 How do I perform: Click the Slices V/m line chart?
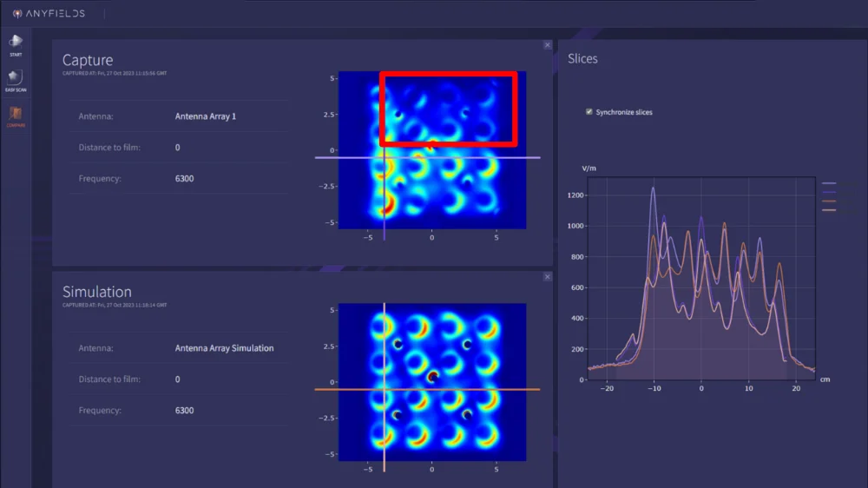point(701,278)
